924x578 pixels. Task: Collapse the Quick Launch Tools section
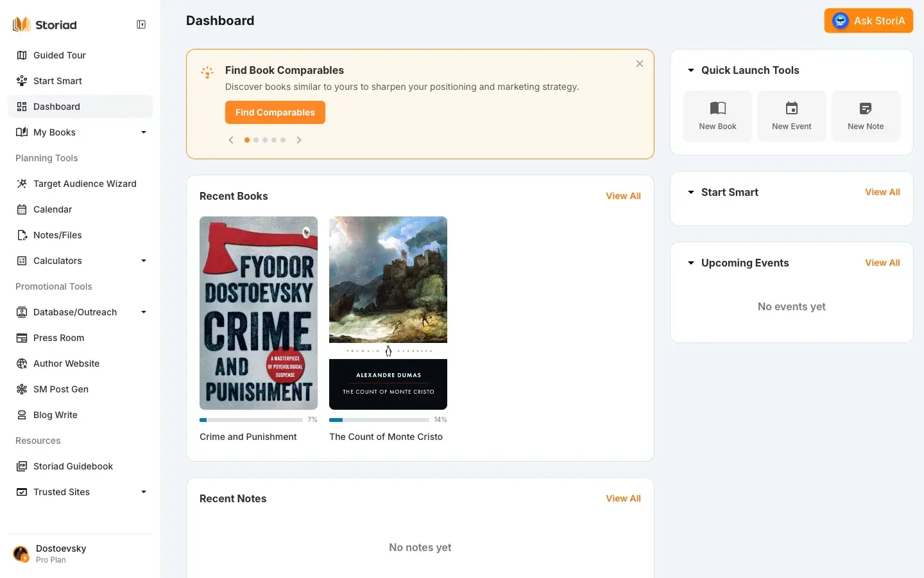pyautogui.click(x=691, y=70)
